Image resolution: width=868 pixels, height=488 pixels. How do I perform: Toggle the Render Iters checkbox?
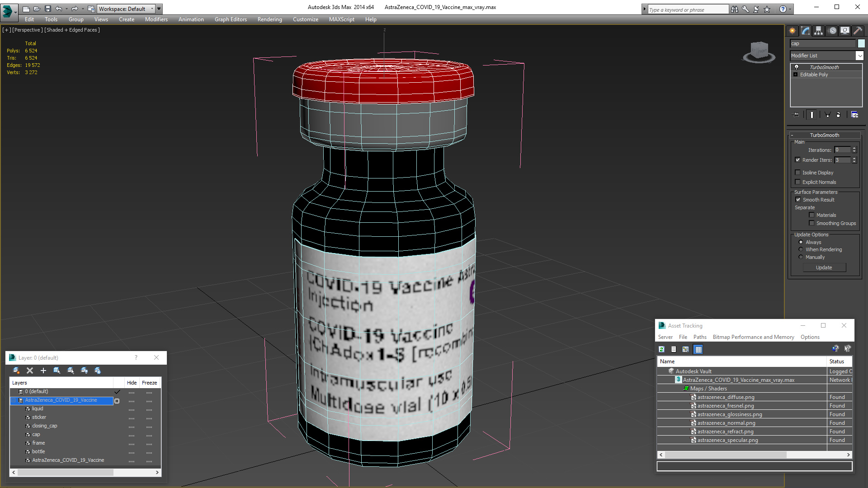pos(797,160)
